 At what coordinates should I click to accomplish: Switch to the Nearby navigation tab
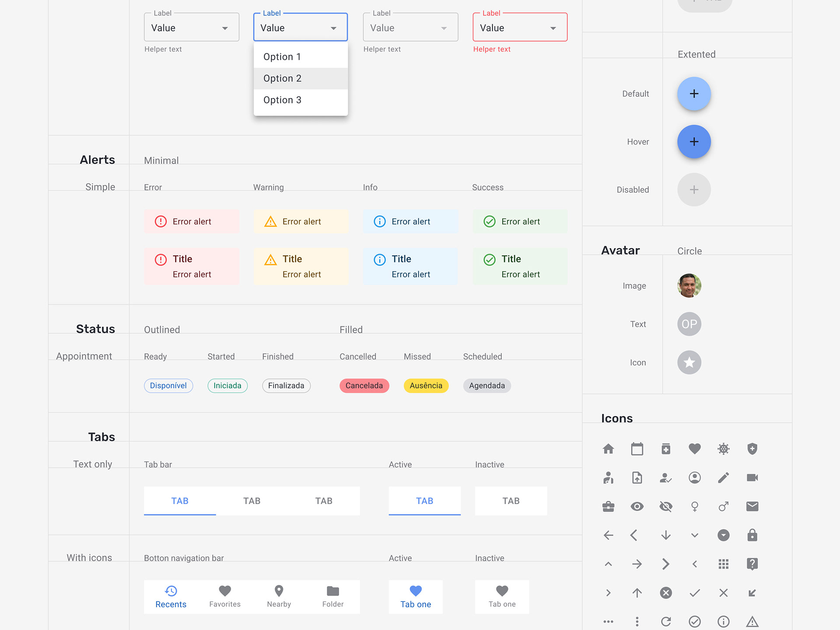tap(279, 597)
